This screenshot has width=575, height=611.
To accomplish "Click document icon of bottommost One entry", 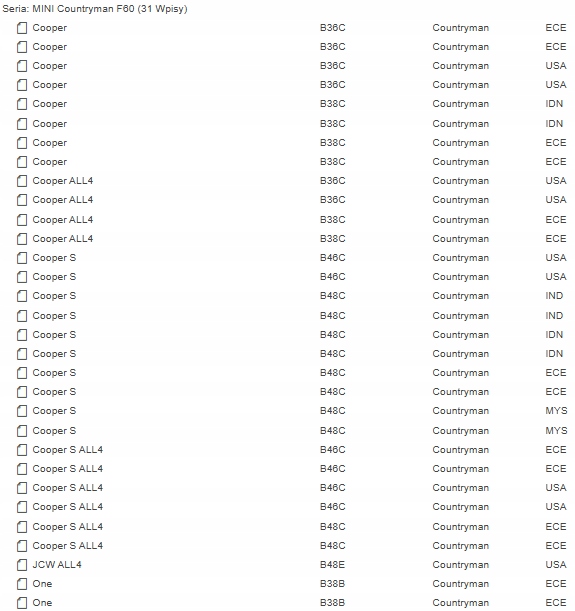I will click(x=22, y=603).
